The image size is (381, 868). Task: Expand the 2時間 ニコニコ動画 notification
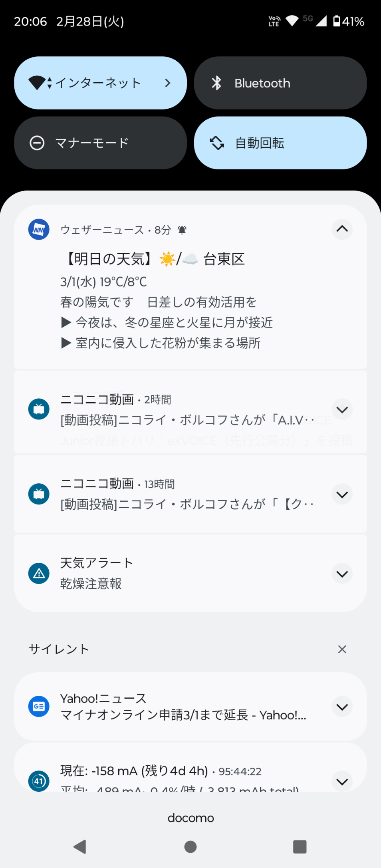(x=342, y=409)
